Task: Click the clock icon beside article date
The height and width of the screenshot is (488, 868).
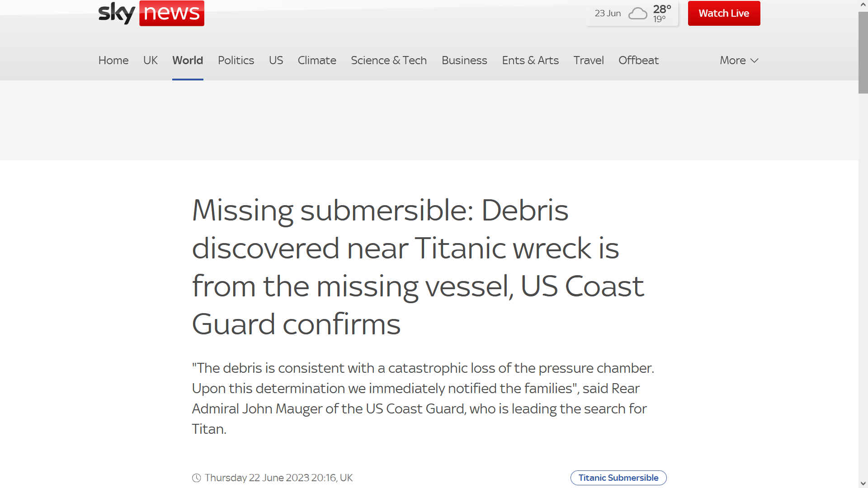Action: 196,478
